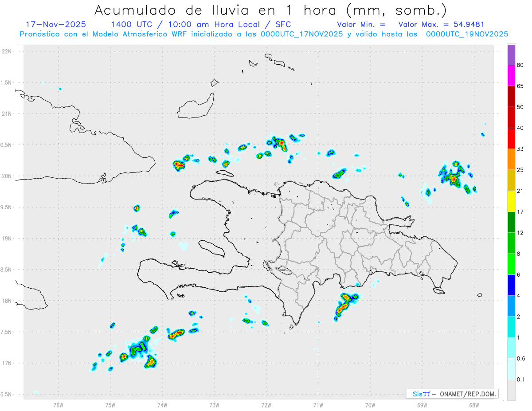Viewport: 532px width, 411px height.
Task: Select the '17N' latitude label
Action: point(8,363)
